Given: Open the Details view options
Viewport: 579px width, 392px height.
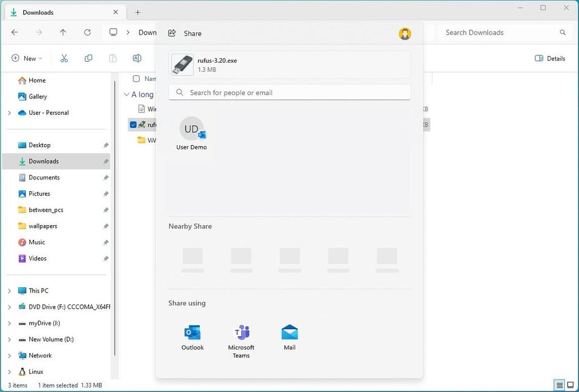Looking at the screenshot, I should [550, 58].
